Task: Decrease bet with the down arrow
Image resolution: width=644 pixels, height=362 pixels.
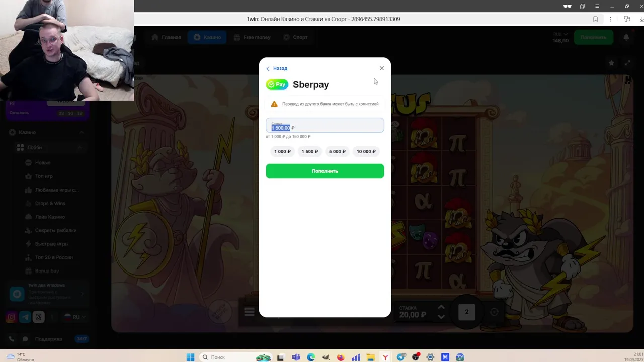Action: [x=441, y=316]
